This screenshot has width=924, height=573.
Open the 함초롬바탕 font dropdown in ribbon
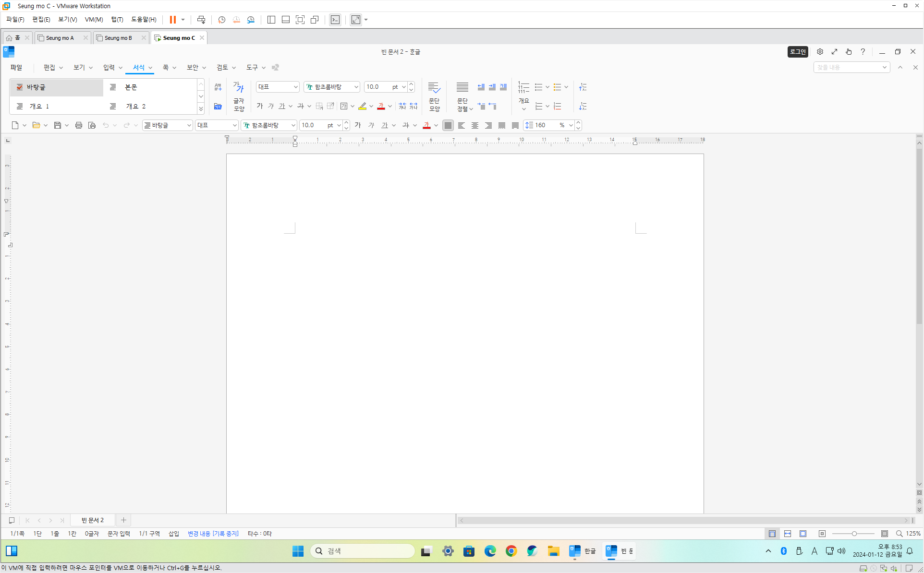(x=356, y=87)
